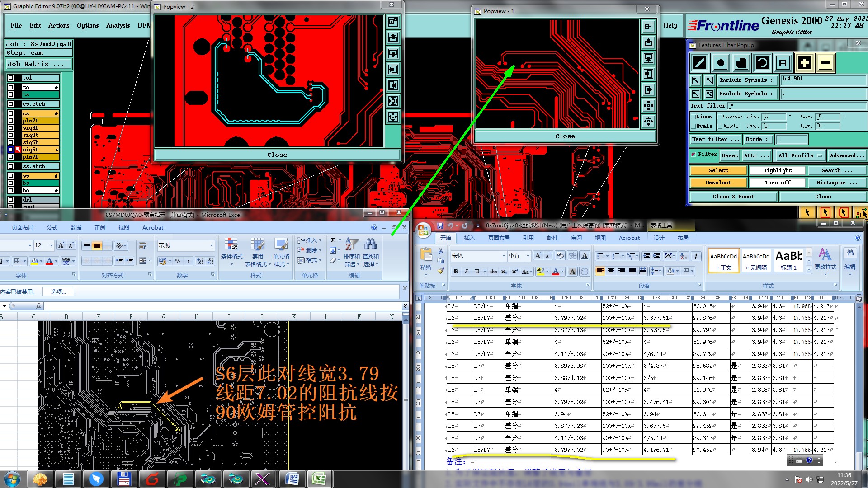
Task: Select the text feature type icon
Action: (783, 63)
